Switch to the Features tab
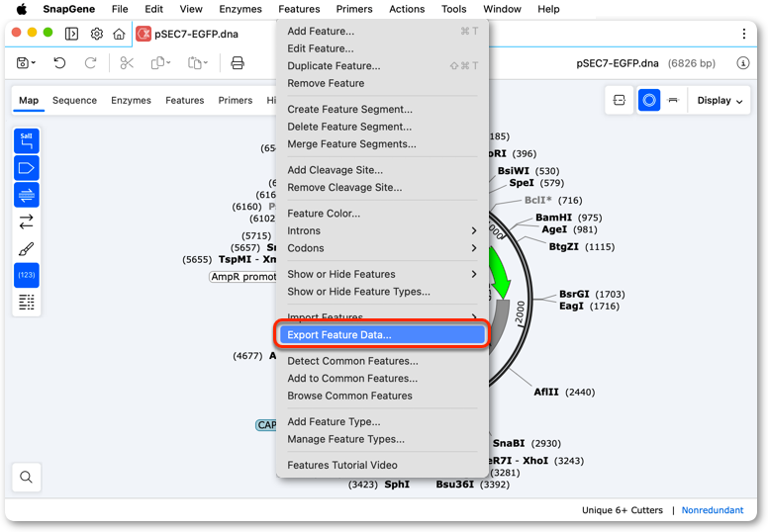Screen dimensions: 768x532 click(x=185, y=100)
